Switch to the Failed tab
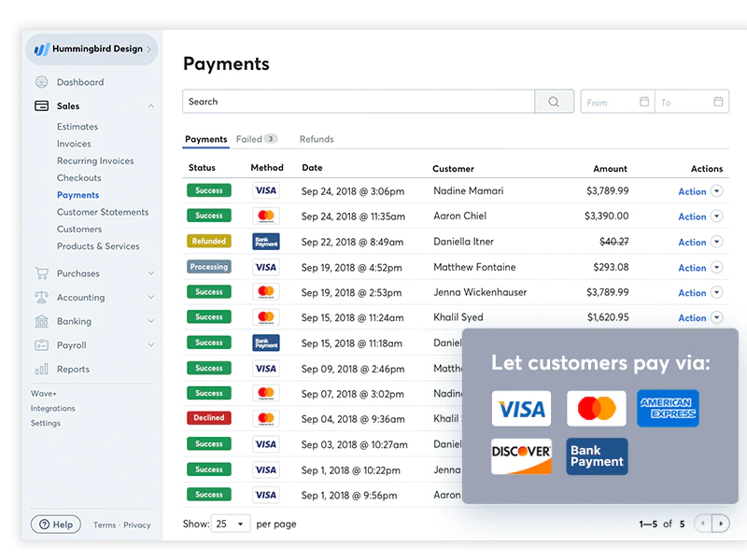This screenshot has width=747, height=560. [257, 139]
